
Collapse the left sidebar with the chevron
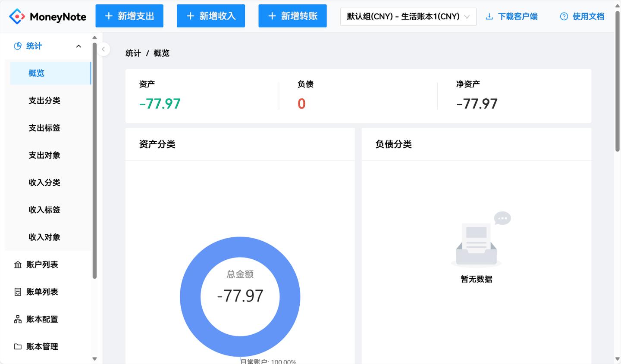tap(103, 49)
